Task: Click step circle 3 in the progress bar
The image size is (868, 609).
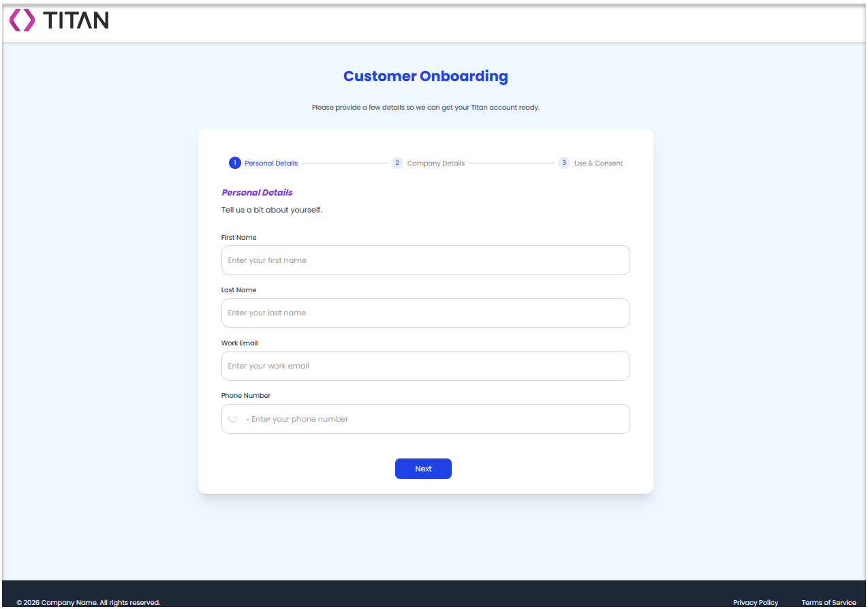Action: [564, 163]
